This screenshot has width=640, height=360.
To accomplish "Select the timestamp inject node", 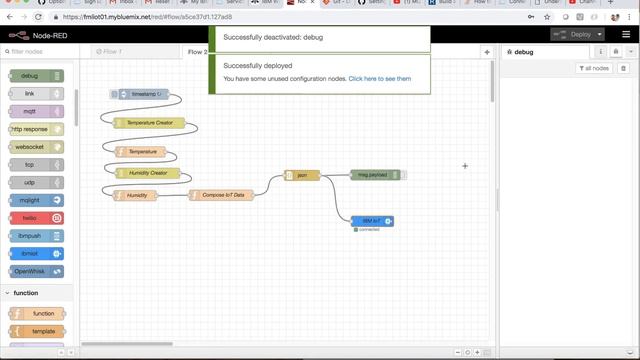I will (x=144, y=94).
